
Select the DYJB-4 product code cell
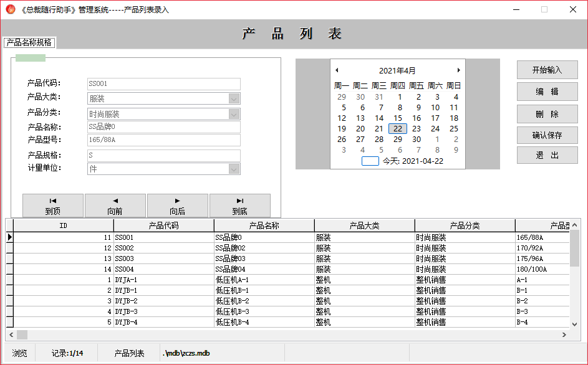click(164, 322)
